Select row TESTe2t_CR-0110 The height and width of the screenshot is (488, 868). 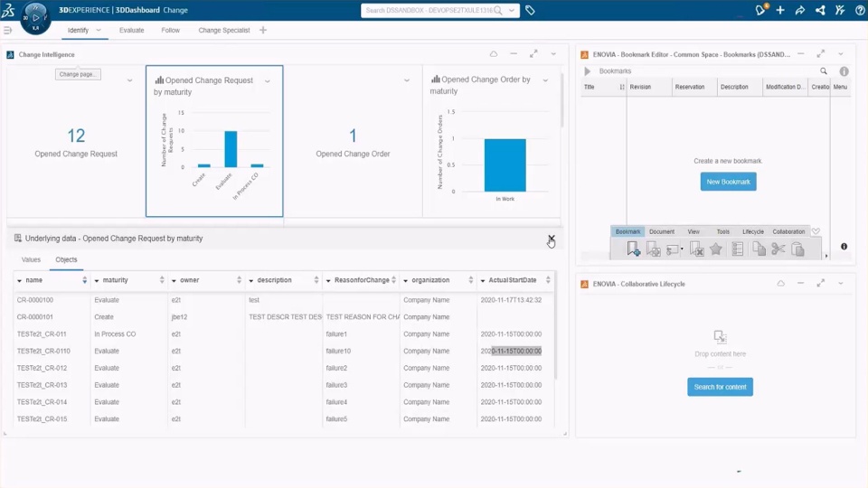[283, 351]
